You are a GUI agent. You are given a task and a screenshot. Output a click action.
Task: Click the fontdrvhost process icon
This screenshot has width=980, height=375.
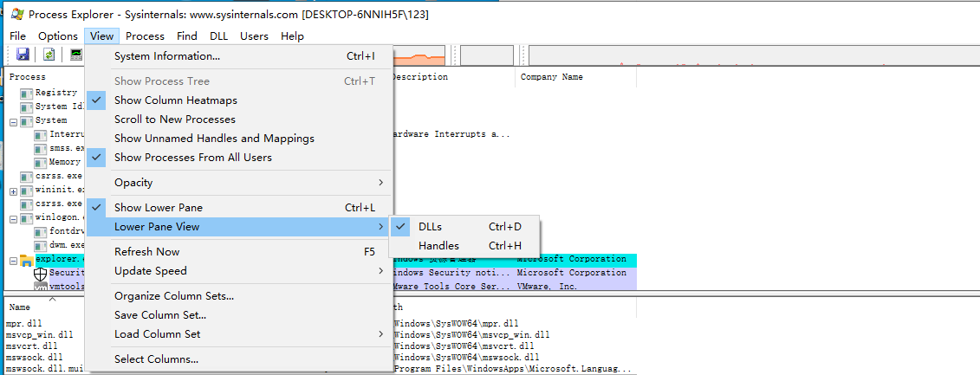40,231
